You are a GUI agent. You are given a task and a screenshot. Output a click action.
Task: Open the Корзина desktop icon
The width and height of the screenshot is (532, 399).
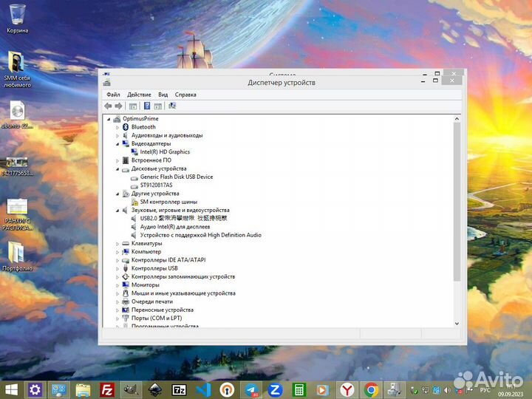tap(18, 18)
